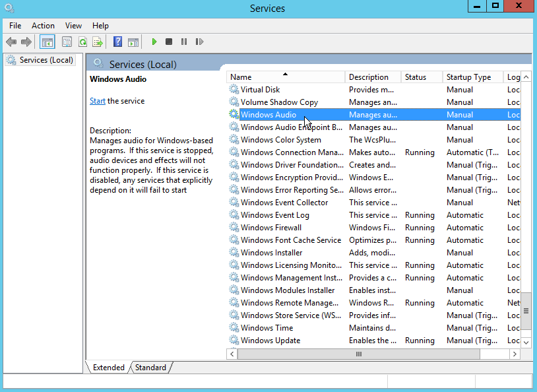Click the vertical scrollbar thumb

526,311
